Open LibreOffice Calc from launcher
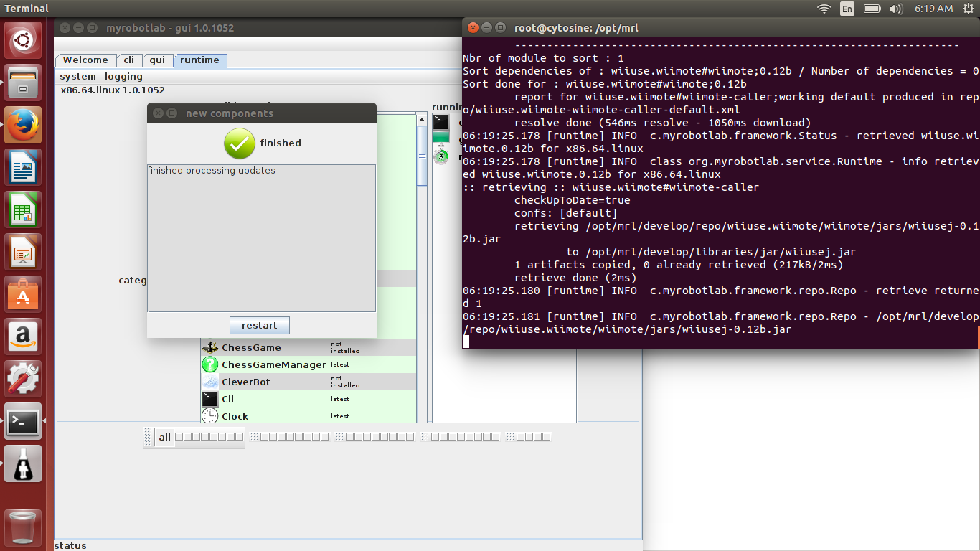Viewport: 980px width, 551px height. [23, 209]
